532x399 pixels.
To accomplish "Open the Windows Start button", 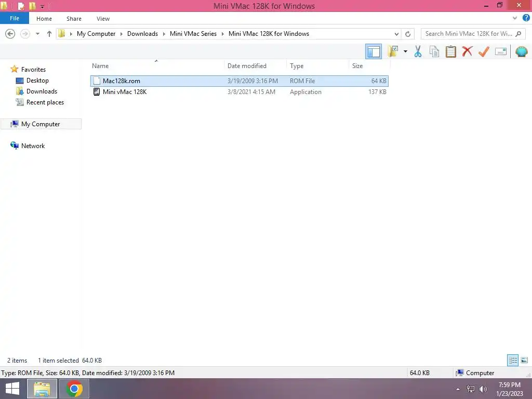I will point(12,389).
